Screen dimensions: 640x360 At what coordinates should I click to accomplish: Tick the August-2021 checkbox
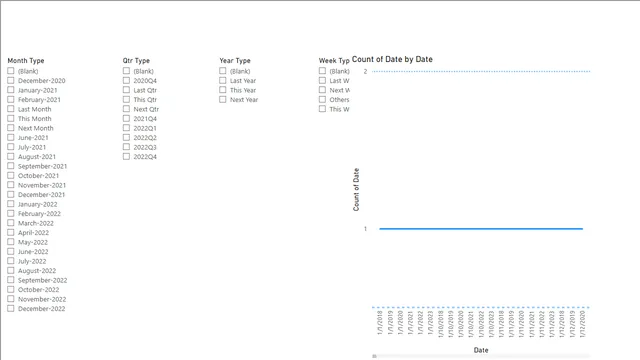(x=11, y=156)
